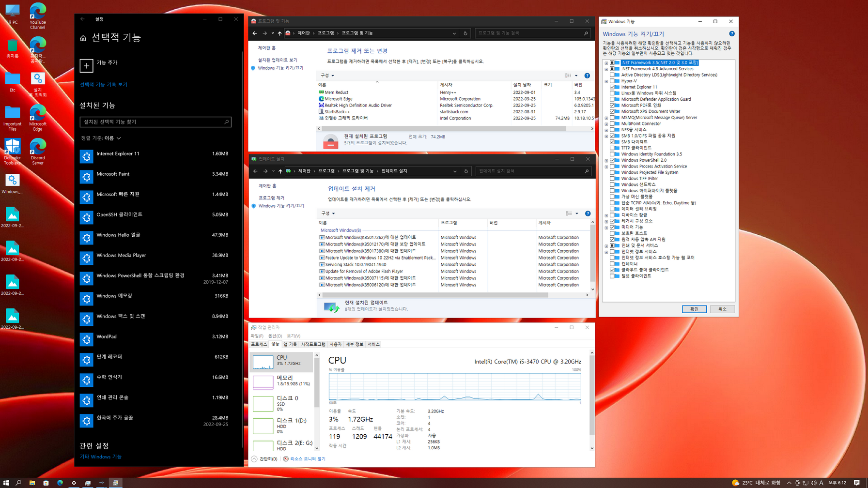This screenshot has height=488, width=868.
Task: Expand the 미디어 기능 tree node
Action: pyautogui.click(x=606, y=228)
